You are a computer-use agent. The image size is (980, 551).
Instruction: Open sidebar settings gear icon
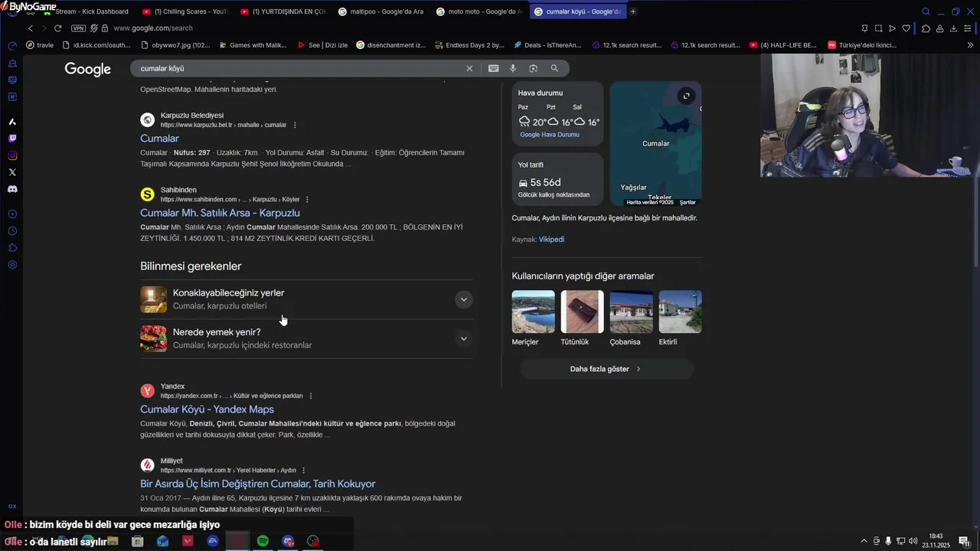[12, 265]
